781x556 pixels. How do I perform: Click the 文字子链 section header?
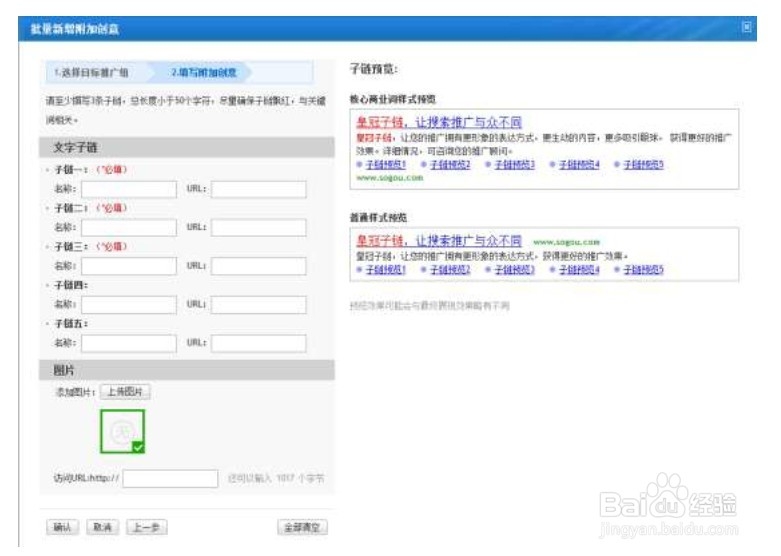click(x=187, y=147)
